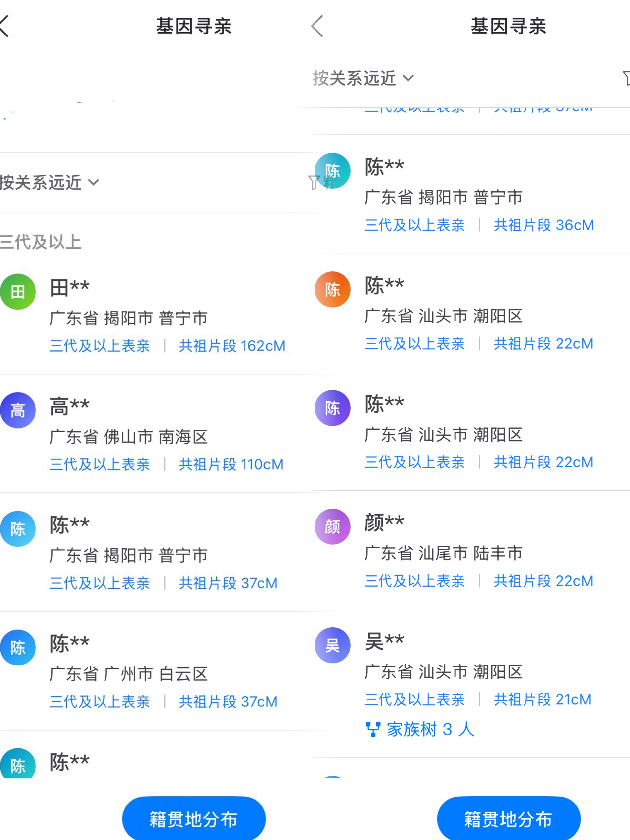Click the chevron next to 按关系远近 above 田**

(94, 183)
